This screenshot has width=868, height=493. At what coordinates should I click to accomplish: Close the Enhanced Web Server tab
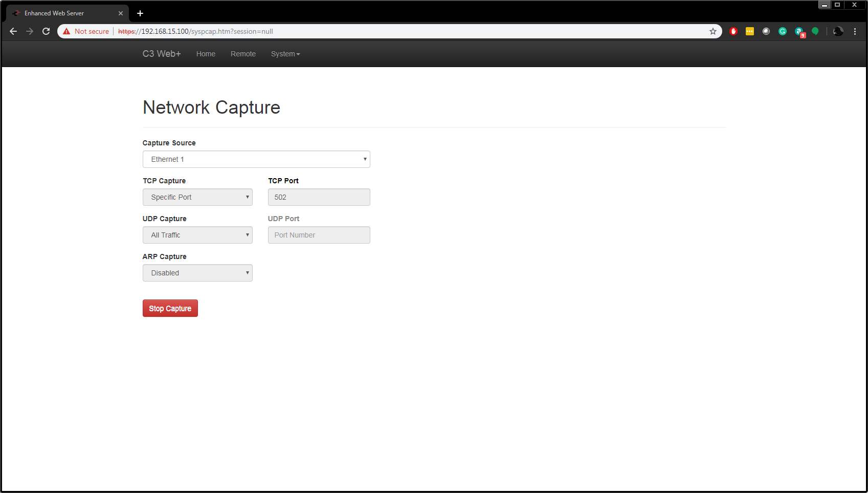click(121, 13)
